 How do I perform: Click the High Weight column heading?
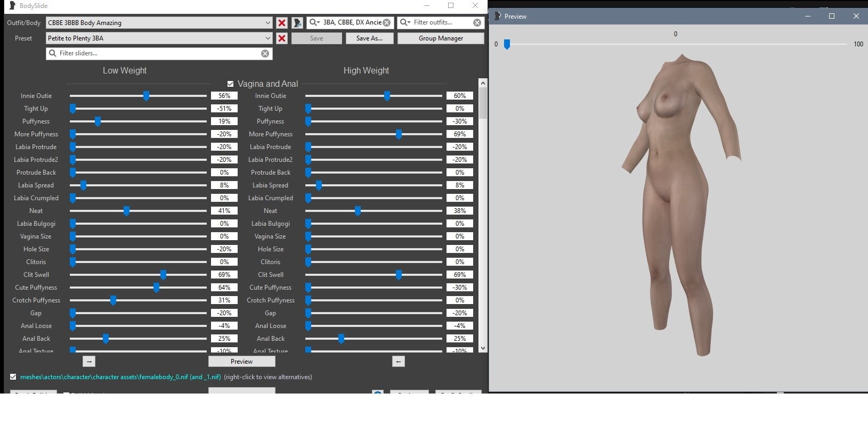pos(366,70)
